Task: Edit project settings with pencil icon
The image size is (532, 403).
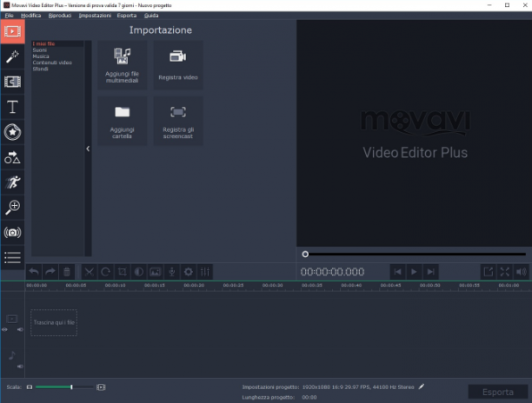Action: 422,386
